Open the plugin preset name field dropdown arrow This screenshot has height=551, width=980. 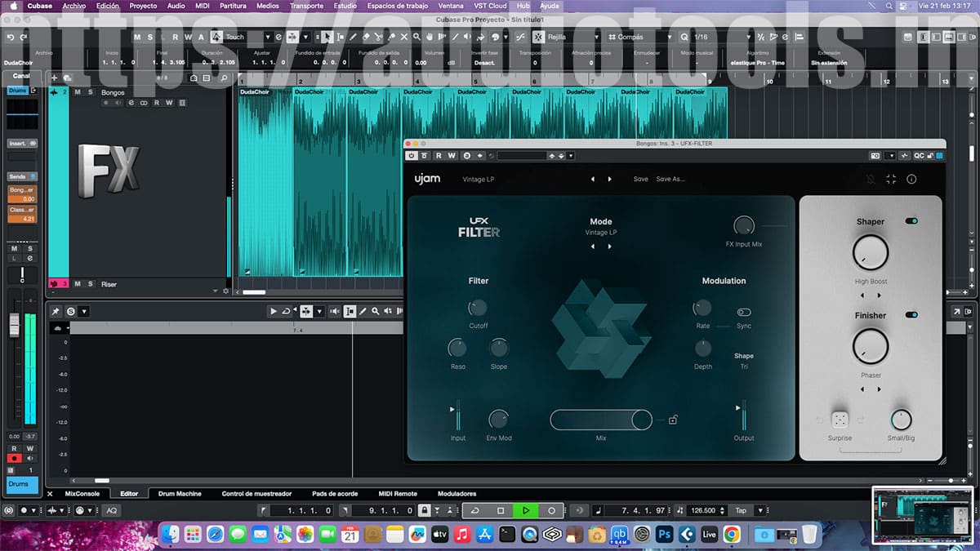pos(571,155)
